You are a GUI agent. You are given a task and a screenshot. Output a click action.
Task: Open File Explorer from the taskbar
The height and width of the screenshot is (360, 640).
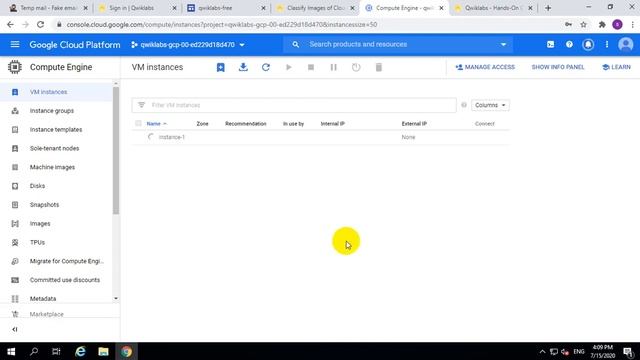pos(103,351)
